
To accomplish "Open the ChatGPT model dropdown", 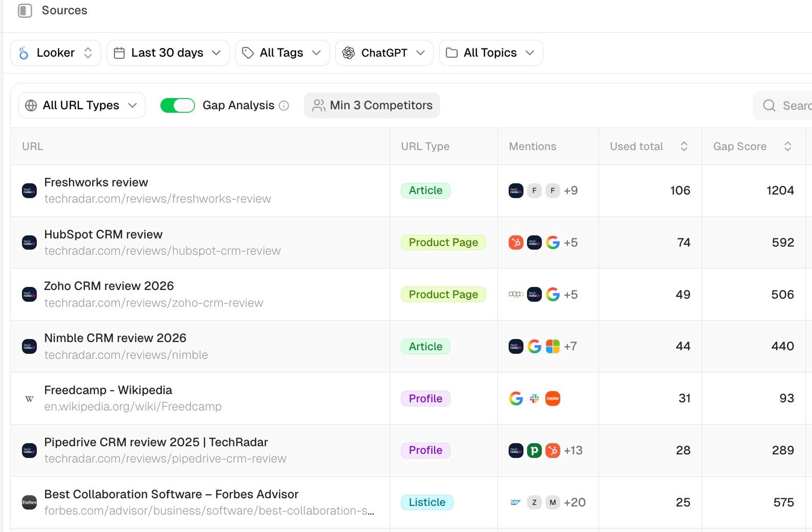I will click(384, 53).
